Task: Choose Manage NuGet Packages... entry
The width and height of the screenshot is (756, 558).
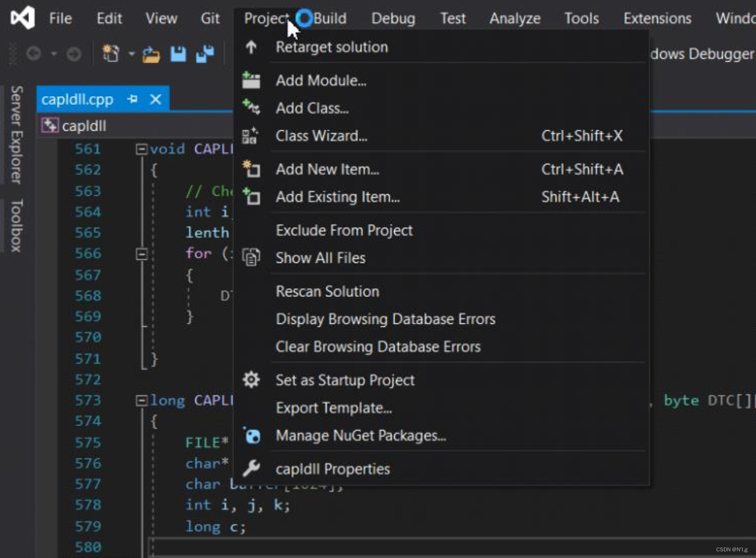Action: point(441,435)
